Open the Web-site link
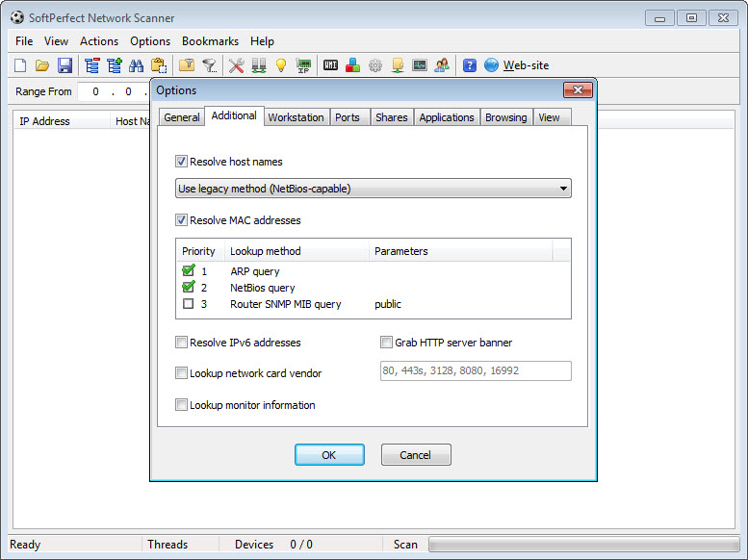The width and height of the screenshot is (748, 560). (526, 65)
